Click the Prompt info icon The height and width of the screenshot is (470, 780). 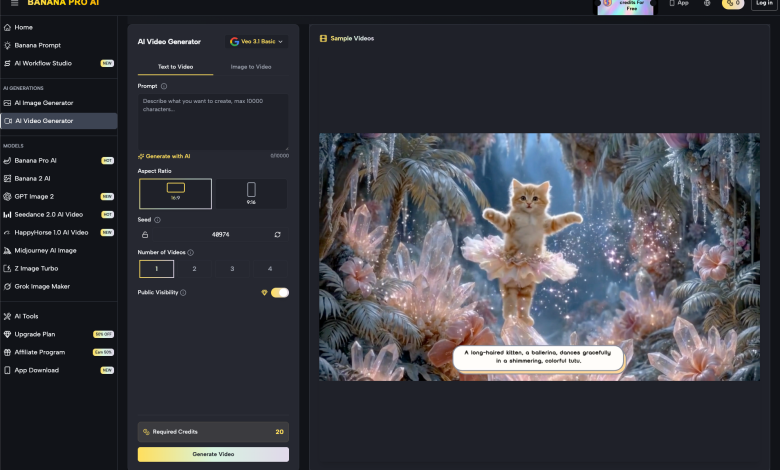click(x=164, y=86)
